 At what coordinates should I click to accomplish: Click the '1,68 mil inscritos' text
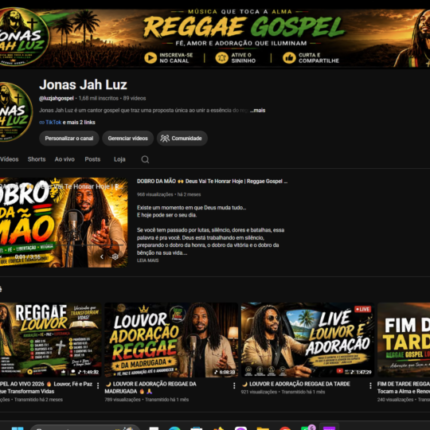[98, 98]
